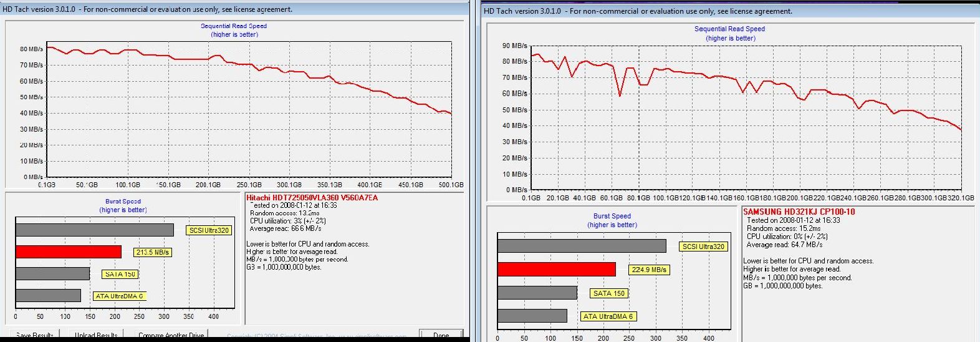Click Sequential Read Speed heading in Hitachi graph
Screen dimensions: 980x342
pyautogui.click(x=234, y=26)
